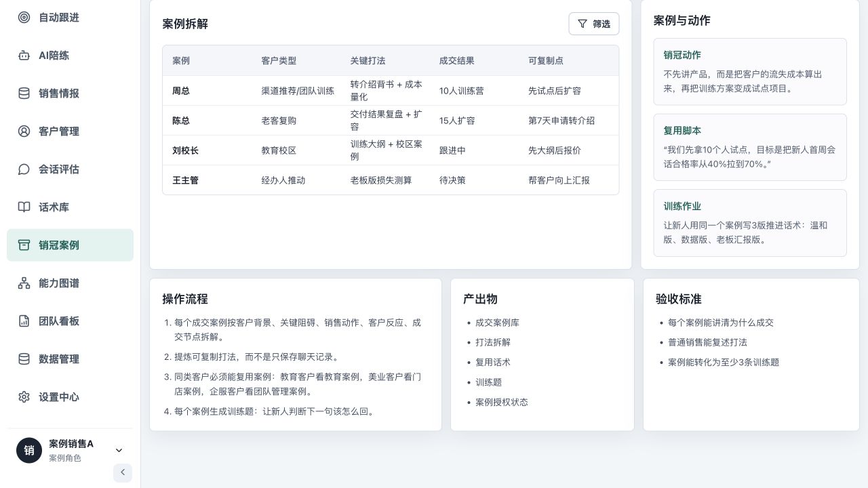Click the AI陪练 robot icon
This screenshot has height=488, width=868.
click(x=24, y=56)
